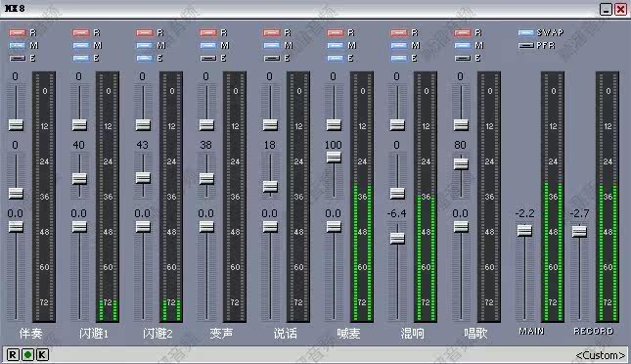Click the 混响 volume fader at -6.4

pyautogui.click(x=397, y=239)
